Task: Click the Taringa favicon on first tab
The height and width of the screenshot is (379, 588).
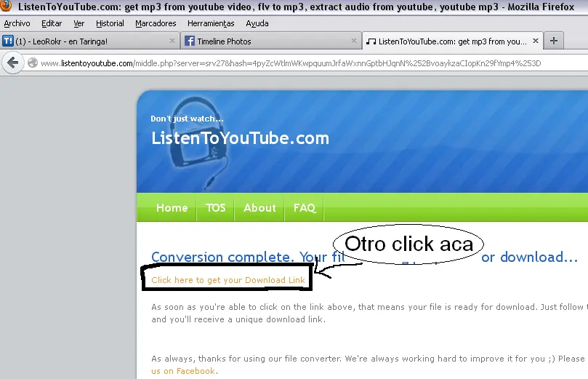Action: 8,41
